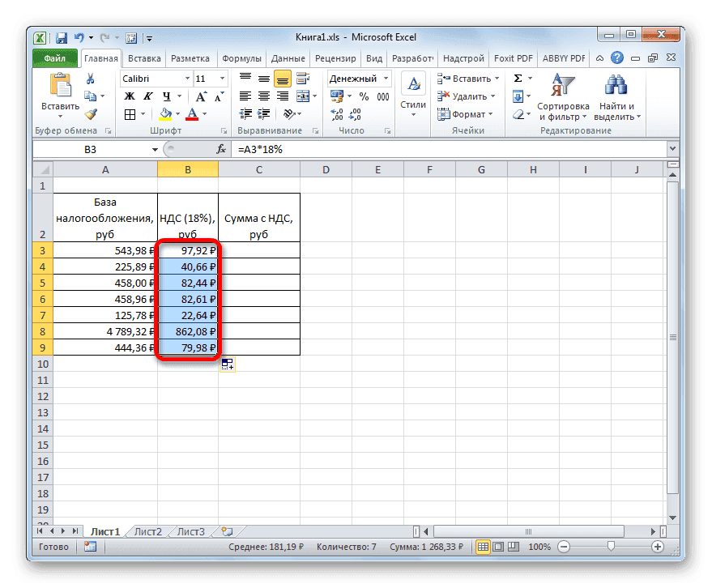Apply bold formatting with the Ж icon
Screen dimensions: 712x588
pos(129,95)
